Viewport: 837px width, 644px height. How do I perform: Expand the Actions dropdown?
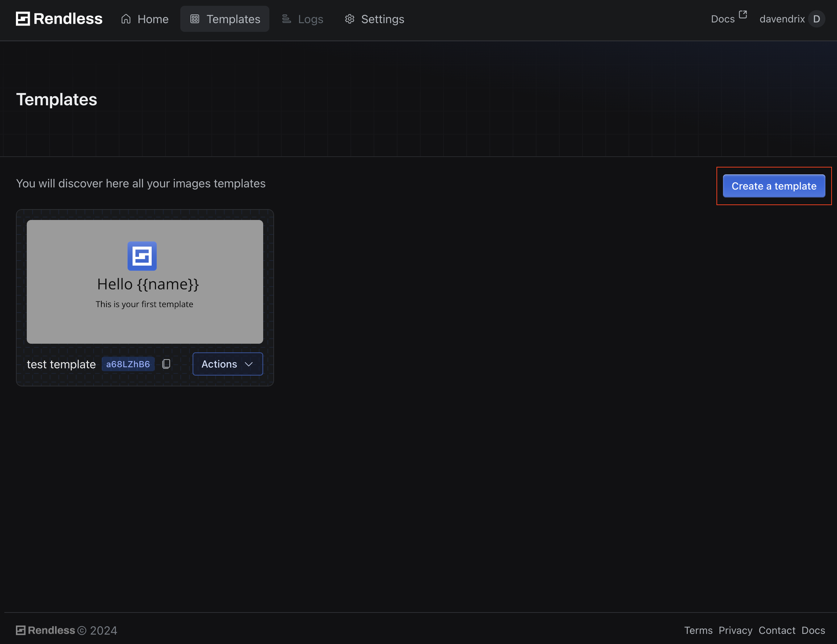coord(227,364)
